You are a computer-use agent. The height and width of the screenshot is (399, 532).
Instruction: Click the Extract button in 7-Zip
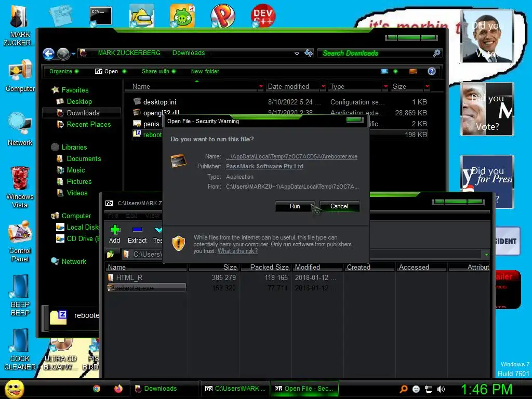(x=137, y=234)
